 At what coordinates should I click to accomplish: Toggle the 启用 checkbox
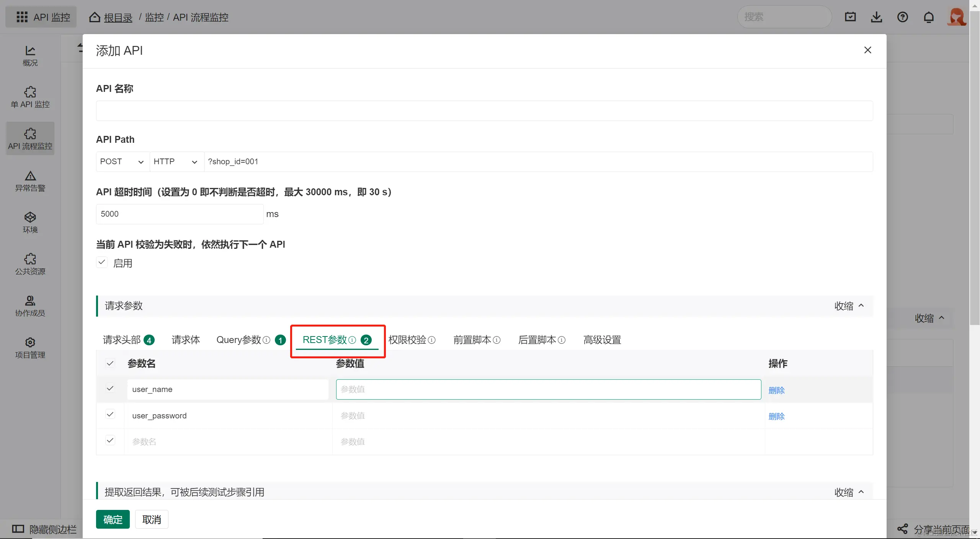(102, 262)
